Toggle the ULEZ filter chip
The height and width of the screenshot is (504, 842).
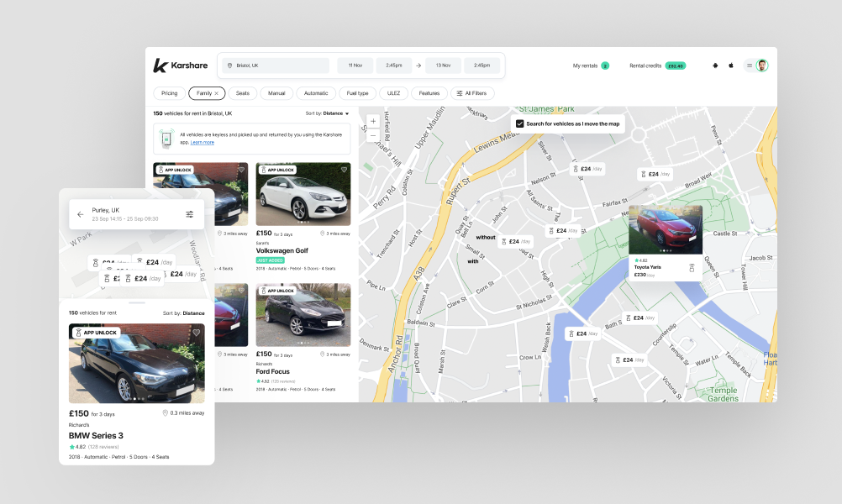tap(392, 93)
